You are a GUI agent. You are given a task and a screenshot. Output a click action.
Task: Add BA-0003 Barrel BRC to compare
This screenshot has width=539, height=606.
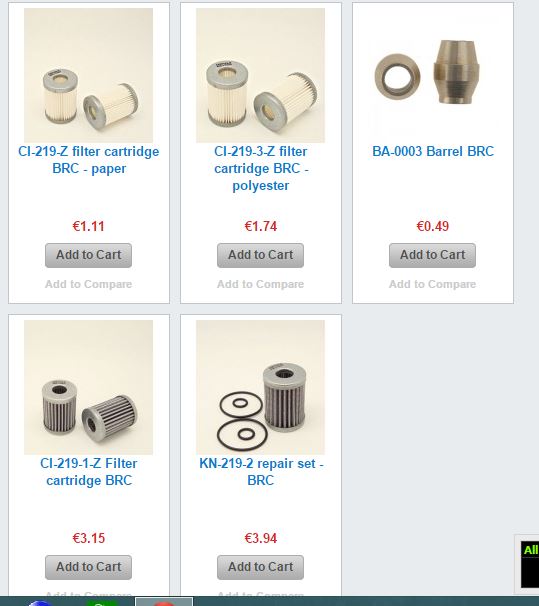point(432,284)
